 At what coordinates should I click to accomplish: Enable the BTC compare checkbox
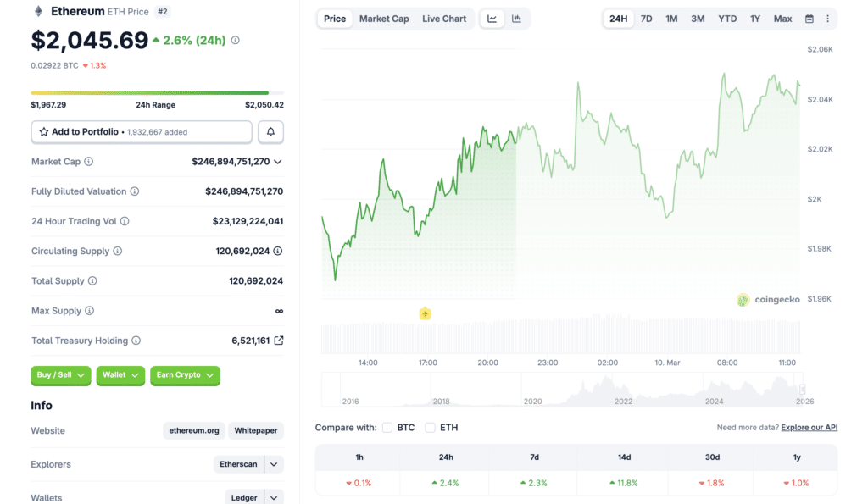tap(387, 428)
